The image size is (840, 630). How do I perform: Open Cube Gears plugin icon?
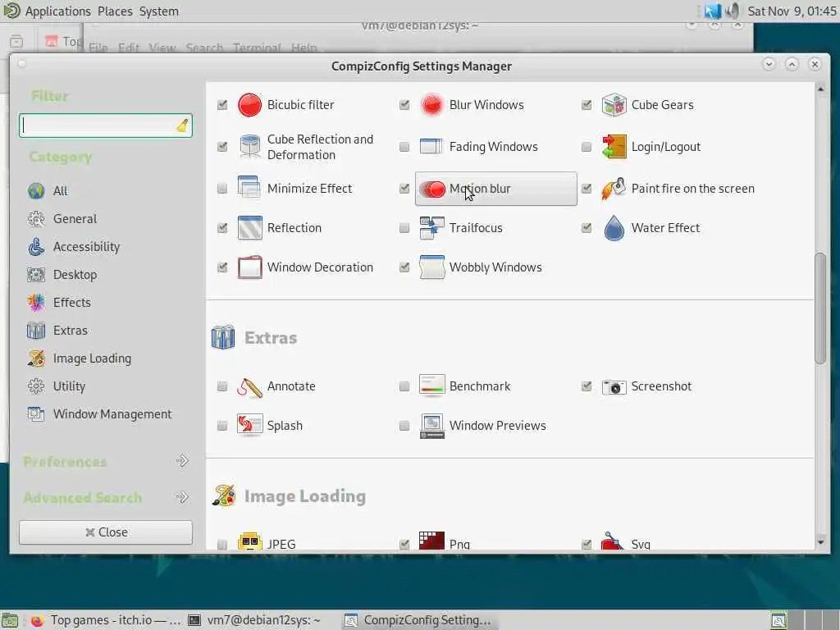pos(614,105)
